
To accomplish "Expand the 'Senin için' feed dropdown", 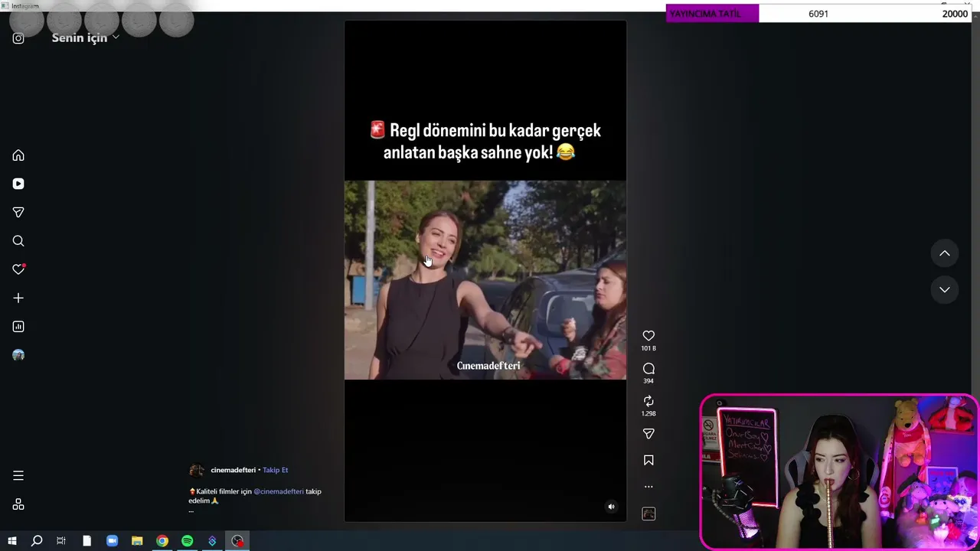I will pyautogui.click(x=86, y=37).
